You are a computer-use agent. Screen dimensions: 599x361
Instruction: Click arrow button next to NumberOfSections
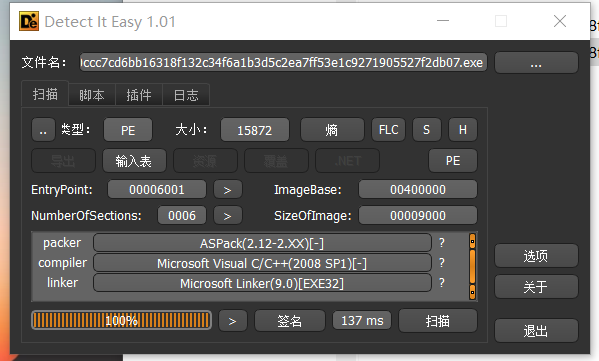click(x=228, y=215)
